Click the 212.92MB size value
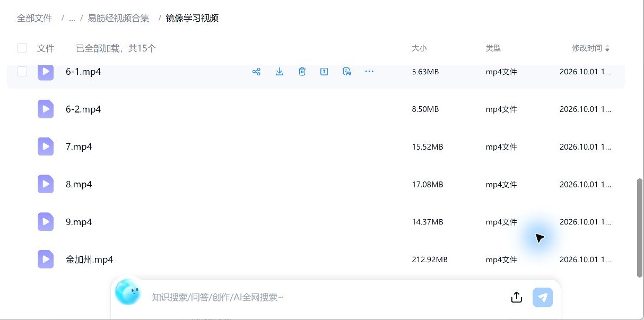Viewport: 644px width, 320px height. click(430, 260)
